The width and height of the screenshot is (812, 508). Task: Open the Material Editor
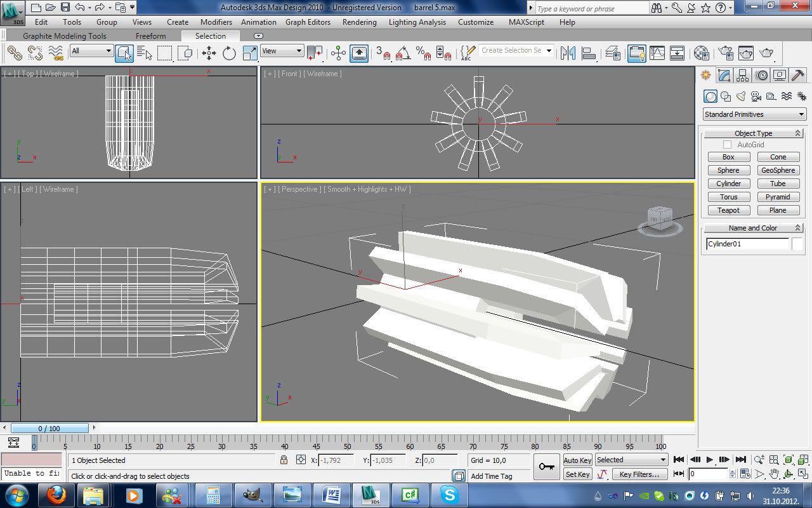pyautogui.click(x=701, y=53)
